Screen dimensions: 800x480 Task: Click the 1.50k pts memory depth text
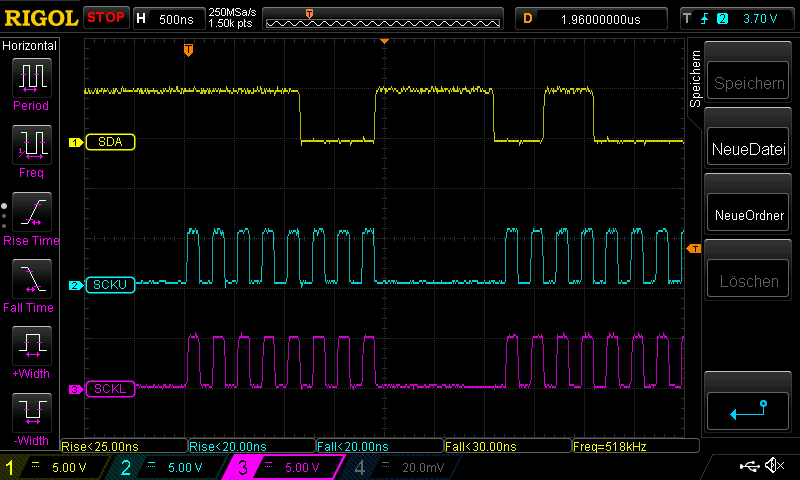231,23
